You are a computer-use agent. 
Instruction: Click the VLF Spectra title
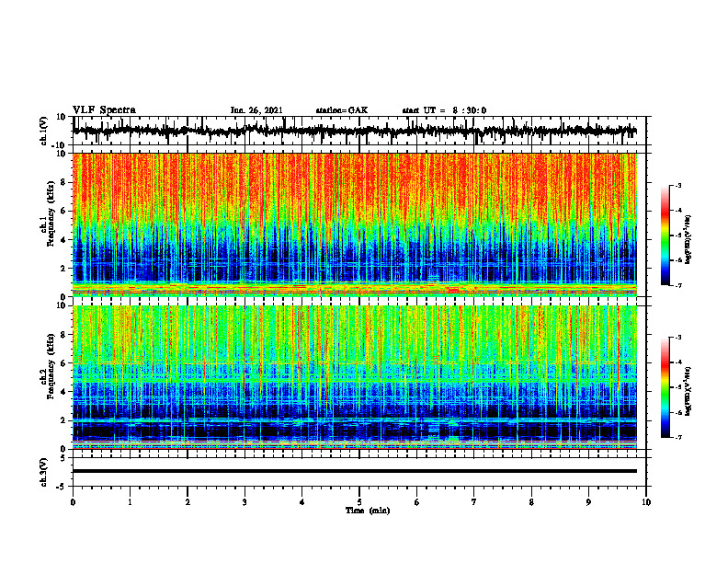click(104, 110)
